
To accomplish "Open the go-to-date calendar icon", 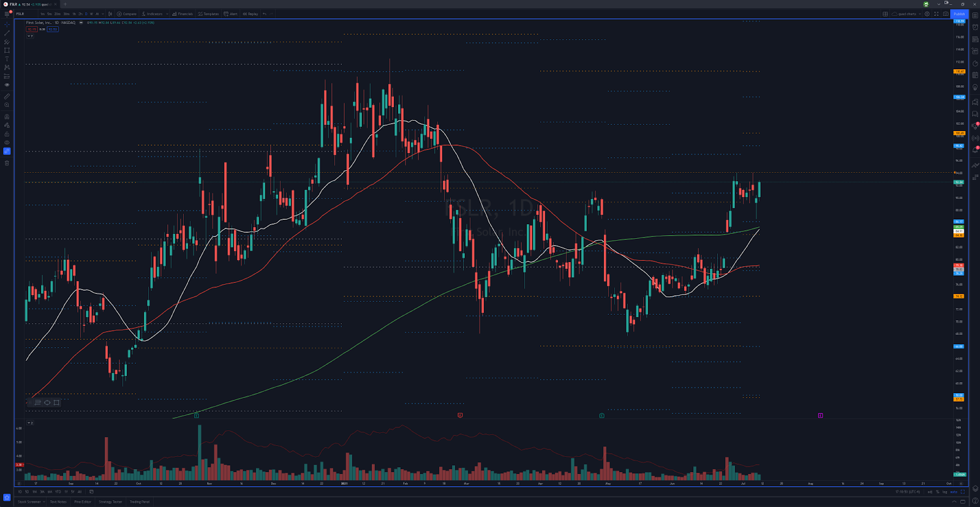I will pyautogui.click(x=91, y=492).
